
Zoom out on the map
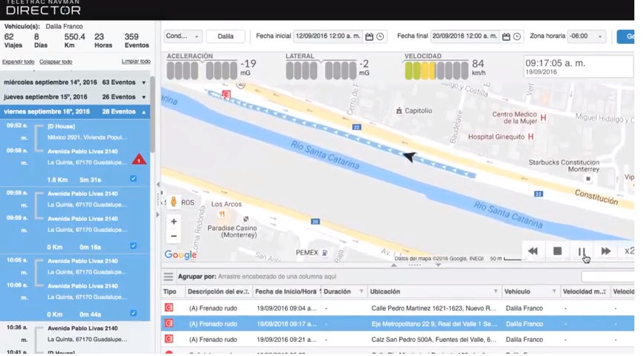tap(174, 236)
